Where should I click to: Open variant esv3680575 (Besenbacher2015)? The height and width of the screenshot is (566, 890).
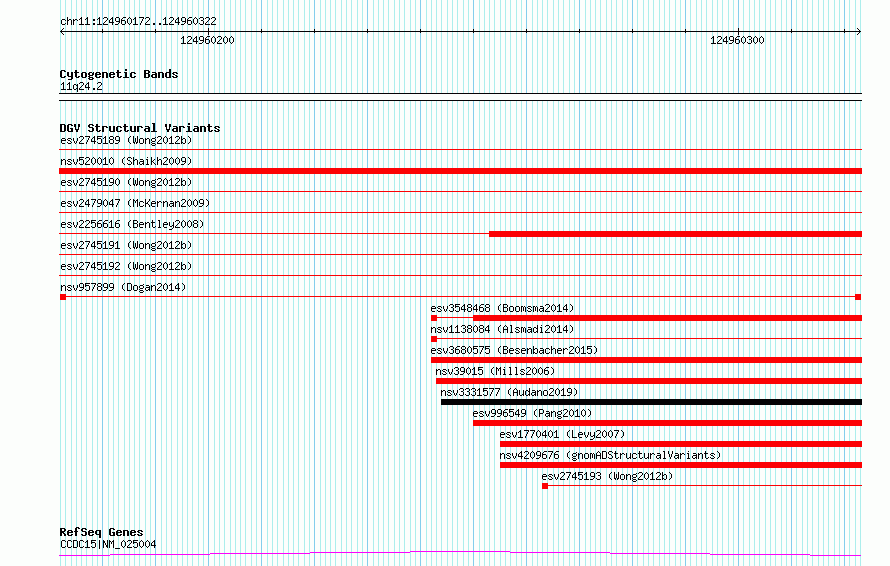click(x=514, y=350)
